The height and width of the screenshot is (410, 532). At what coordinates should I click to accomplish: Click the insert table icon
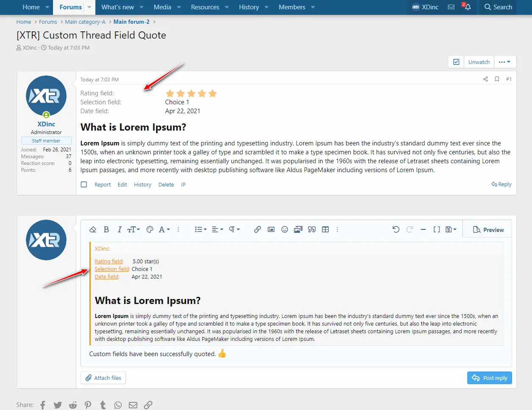(326, 229)
